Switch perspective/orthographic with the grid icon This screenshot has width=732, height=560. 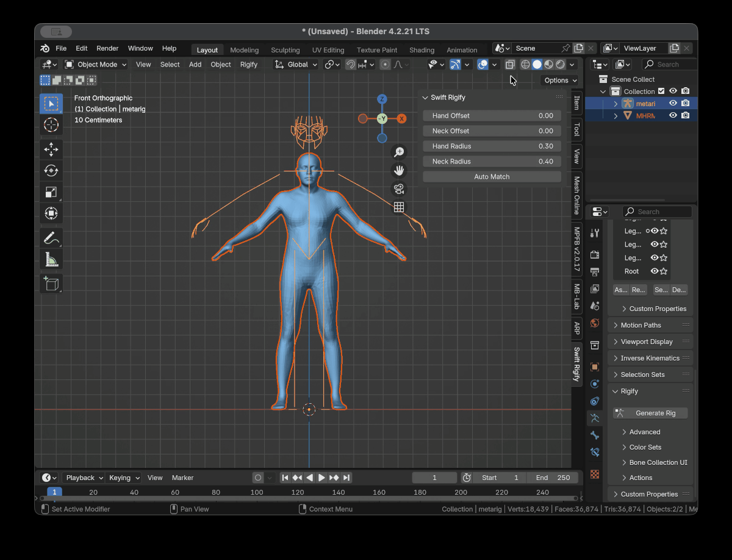click(399, 207)
